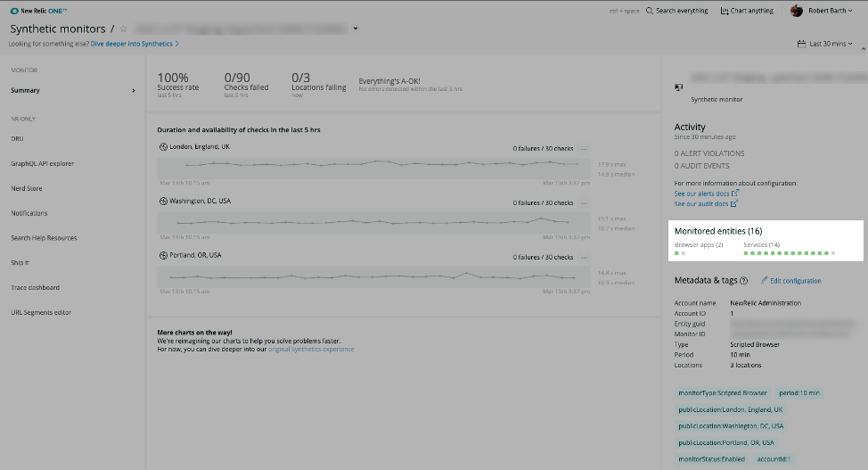Screen dimensions: 868x470
Task: Click the gray dot ending the Services row
Action: [833, 253]
